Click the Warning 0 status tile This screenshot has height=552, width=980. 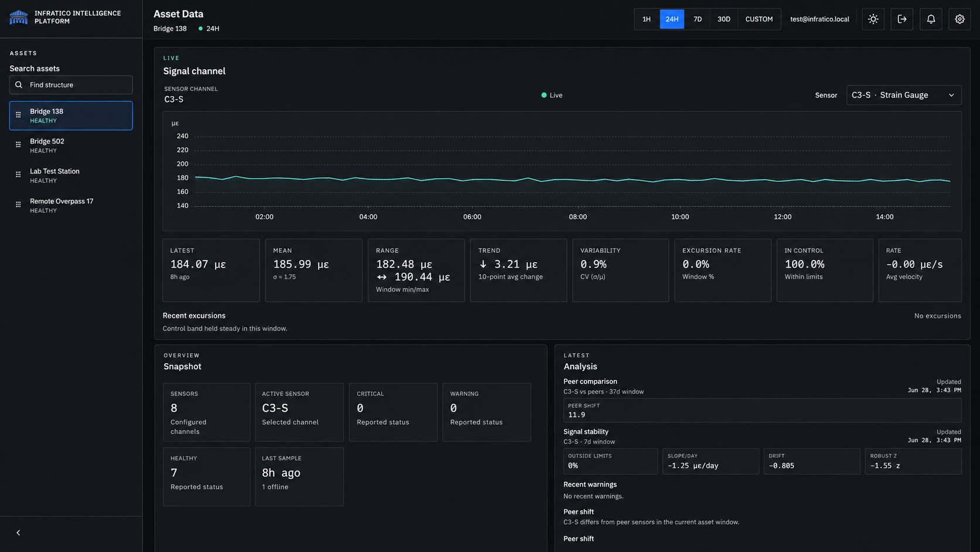pos(486,412)
